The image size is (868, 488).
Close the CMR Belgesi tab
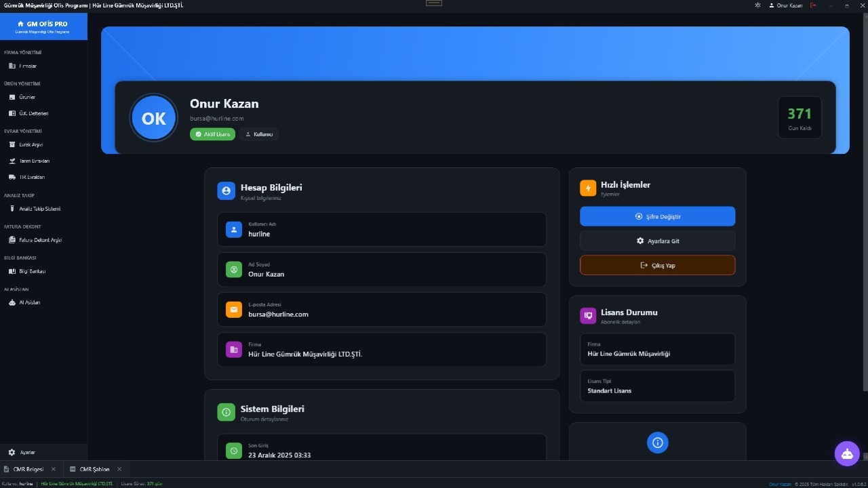point(54,469)
